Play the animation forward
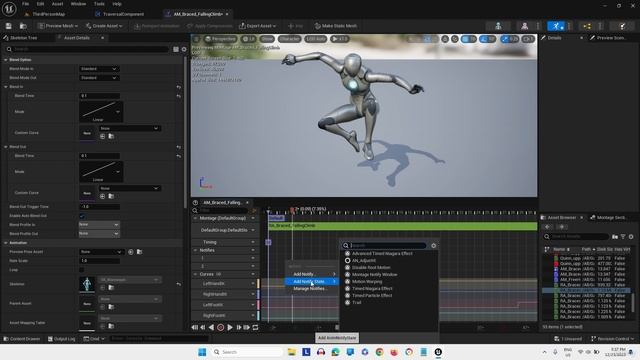The image size is (640, 360). (x=230, y=327)
